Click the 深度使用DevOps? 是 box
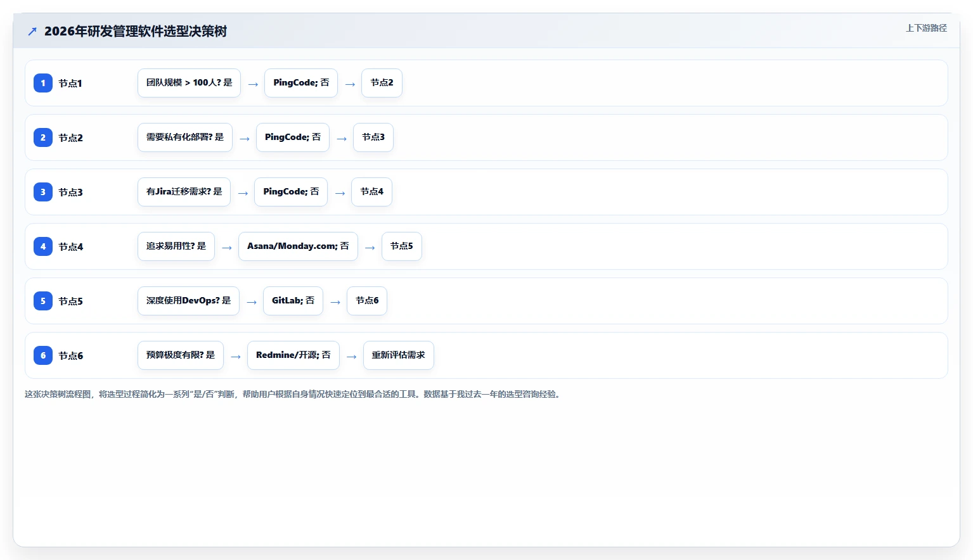The image size is (973, 560). pos(188,301)
